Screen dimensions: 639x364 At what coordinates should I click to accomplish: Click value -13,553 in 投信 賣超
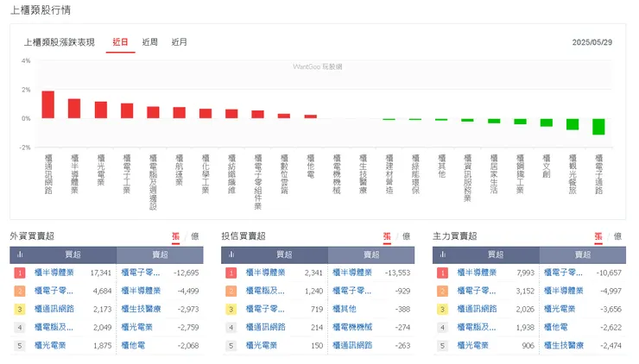tap(397, 273)
